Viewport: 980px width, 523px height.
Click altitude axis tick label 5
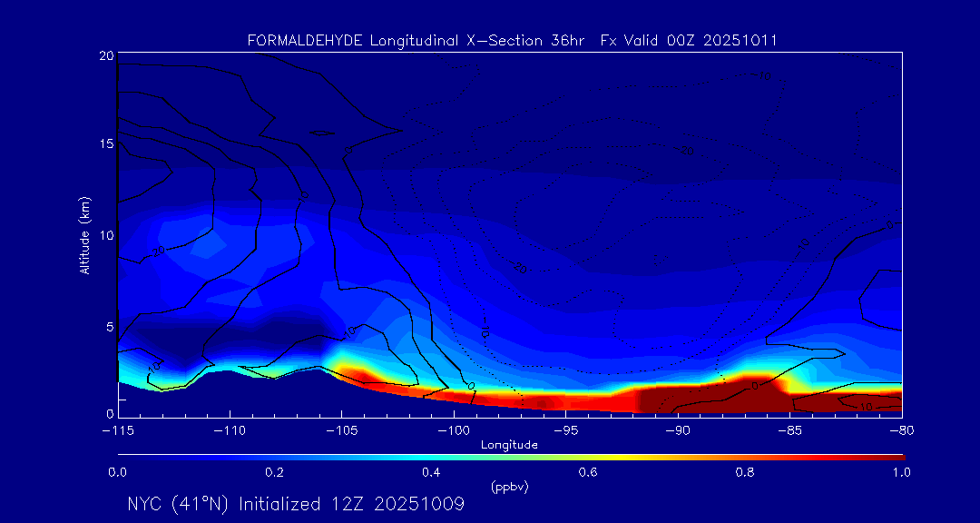pos(110,327)
